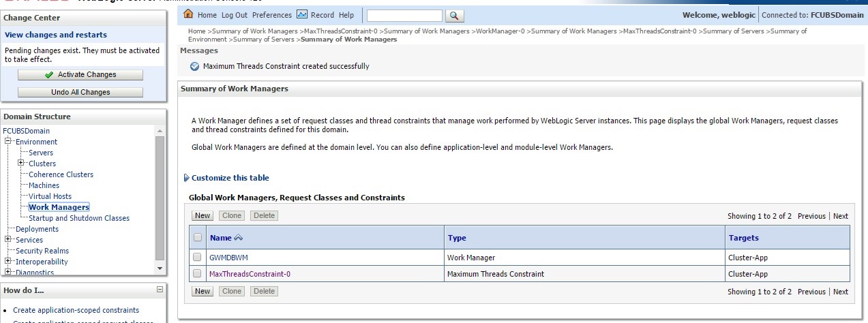868x323 pixels.
Task: Click the search magnifier button
Action: click(455, 15)
